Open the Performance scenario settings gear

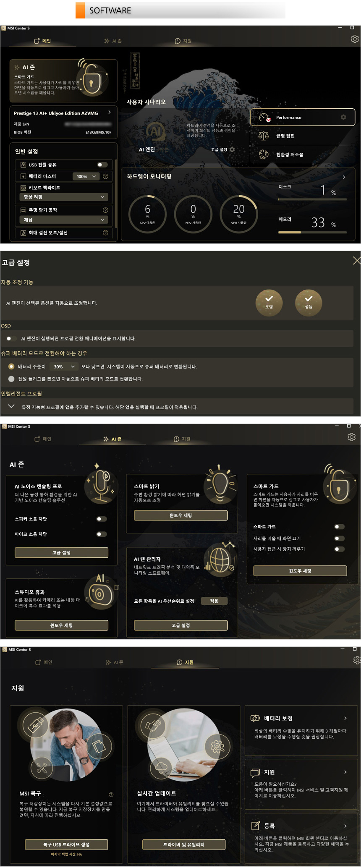343,117
